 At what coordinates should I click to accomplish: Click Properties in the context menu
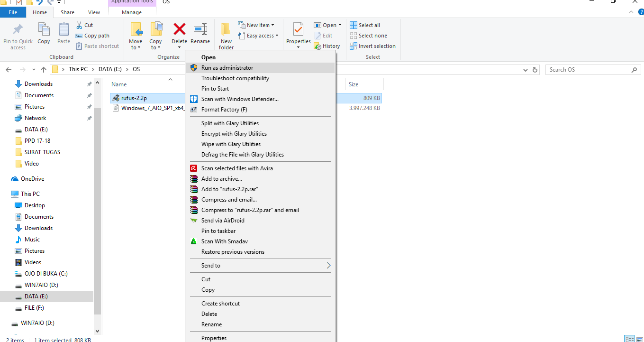click(x=260, y=338)
